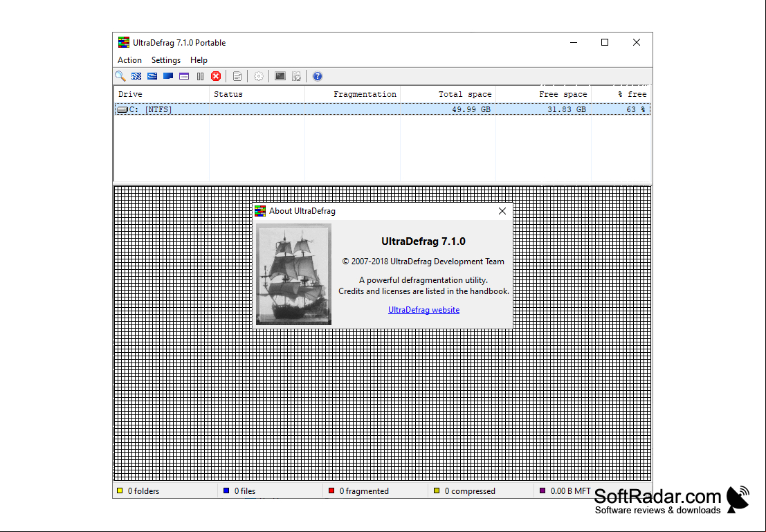
Task: Click the drive icon for C:
Action: [122, 110]
